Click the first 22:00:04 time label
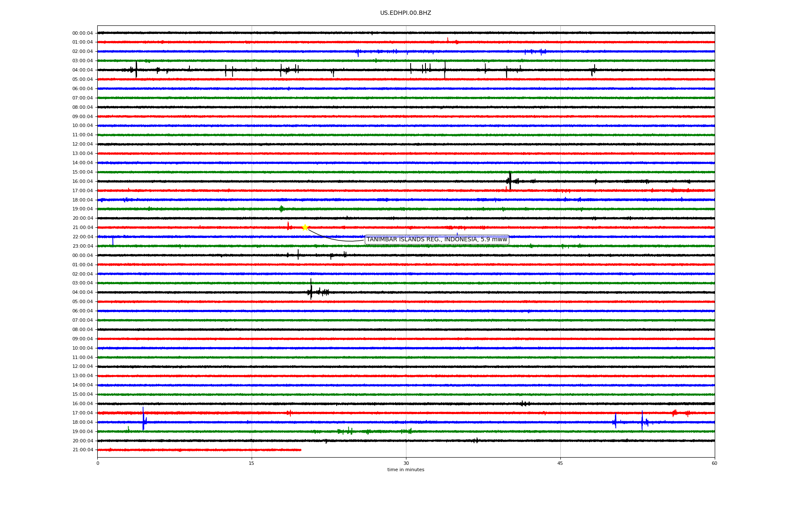Viewport: 812px width, 508px height. point(82,237)
